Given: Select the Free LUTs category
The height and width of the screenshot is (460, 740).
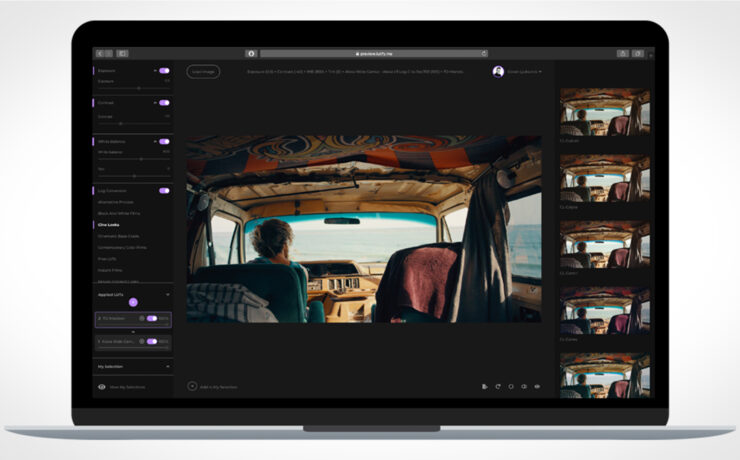Looking at the screenshot, I should pos(107,259).
